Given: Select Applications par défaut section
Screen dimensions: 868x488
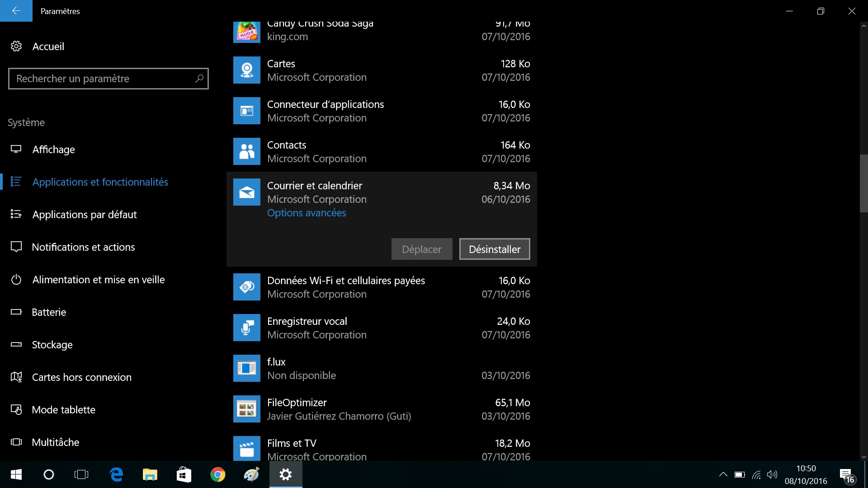Looking at the screenshot, I should click(84, 215).
